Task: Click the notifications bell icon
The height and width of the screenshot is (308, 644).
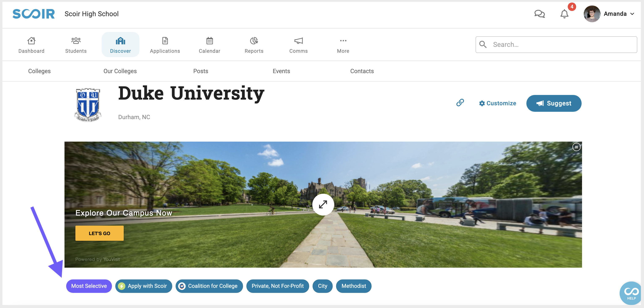Action: 564,14
